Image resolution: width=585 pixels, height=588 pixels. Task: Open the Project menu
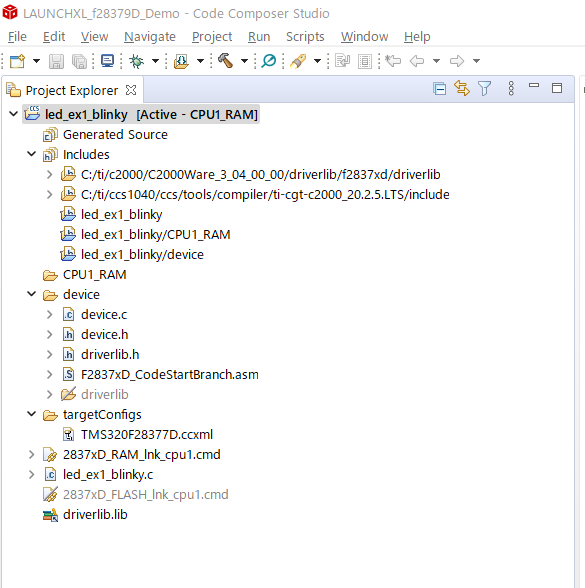pyautogui.click(x=212, y=36)
